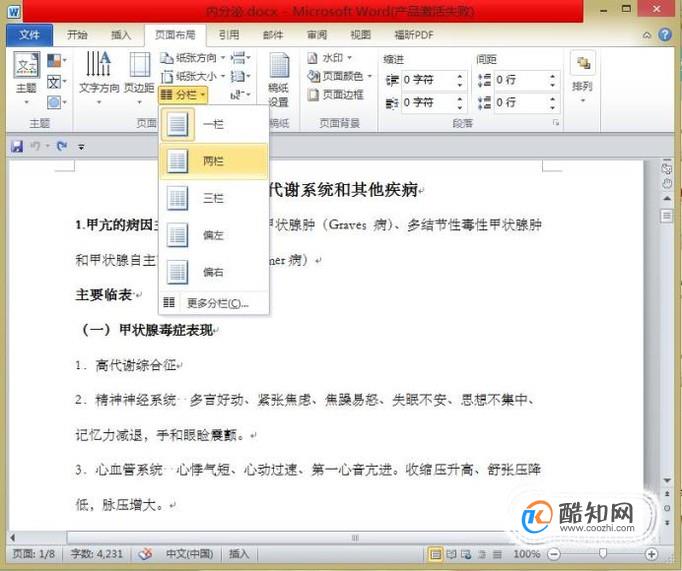682x571 pixels.
Task: Click the spacing before value field
Action: coord(520,80)
